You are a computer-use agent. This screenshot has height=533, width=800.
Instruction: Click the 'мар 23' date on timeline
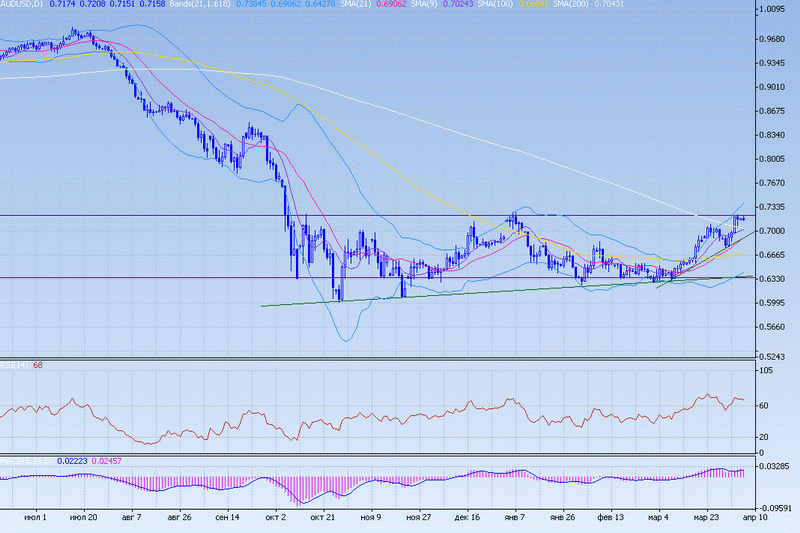[x=707, y=519]
